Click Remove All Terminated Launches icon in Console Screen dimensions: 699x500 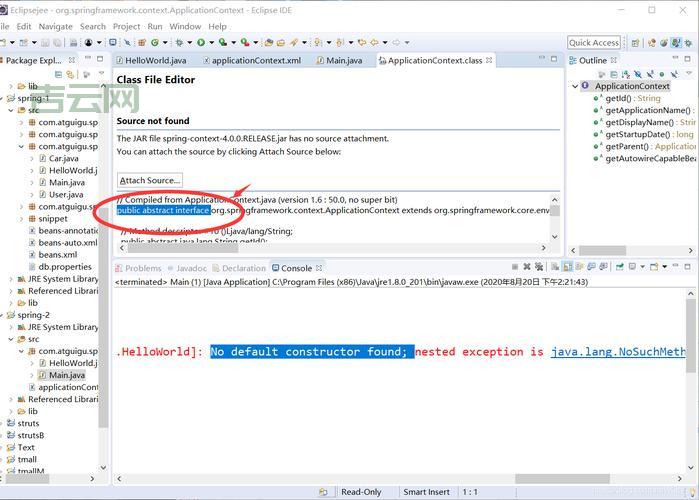539,266
